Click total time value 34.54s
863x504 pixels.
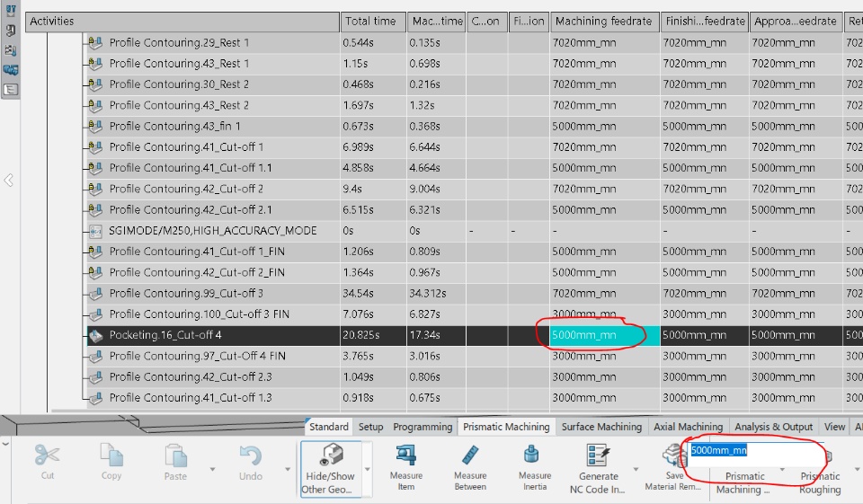[x=358, y=294]
